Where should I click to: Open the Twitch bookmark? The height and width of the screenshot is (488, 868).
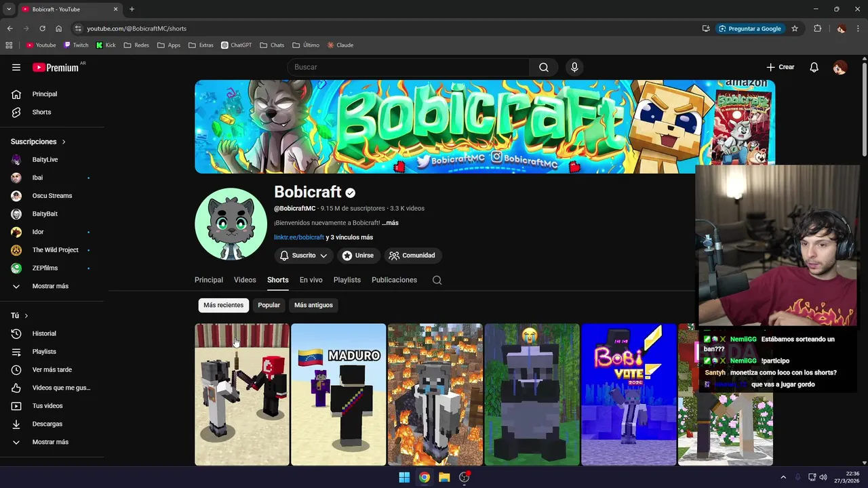click(x=76, y=45)
